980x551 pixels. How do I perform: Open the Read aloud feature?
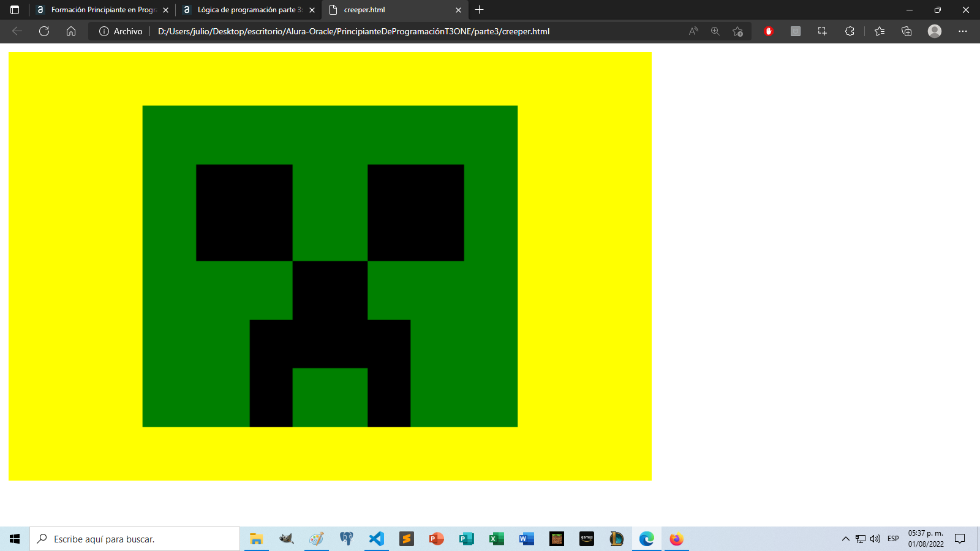click(693, 31)
